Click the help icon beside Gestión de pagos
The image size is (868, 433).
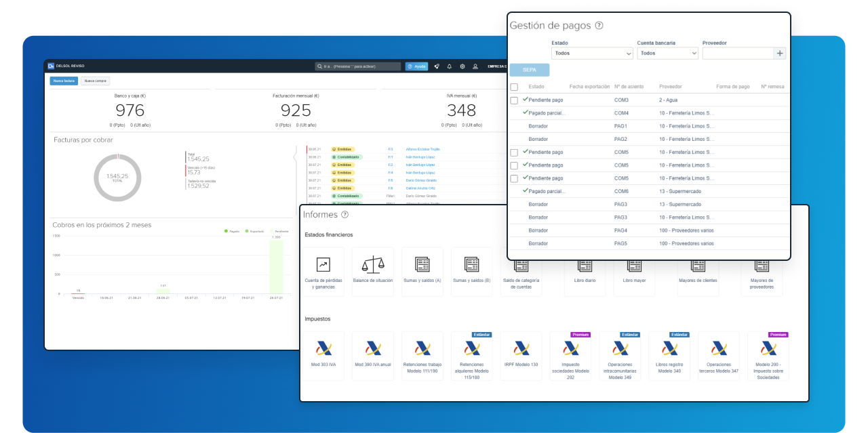point(599,26)
